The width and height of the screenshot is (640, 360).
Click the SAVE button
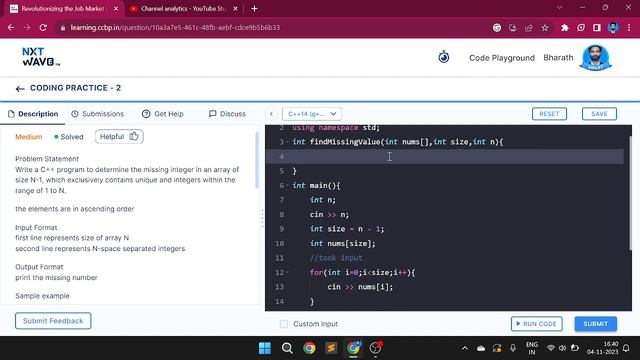click(599, 114)
